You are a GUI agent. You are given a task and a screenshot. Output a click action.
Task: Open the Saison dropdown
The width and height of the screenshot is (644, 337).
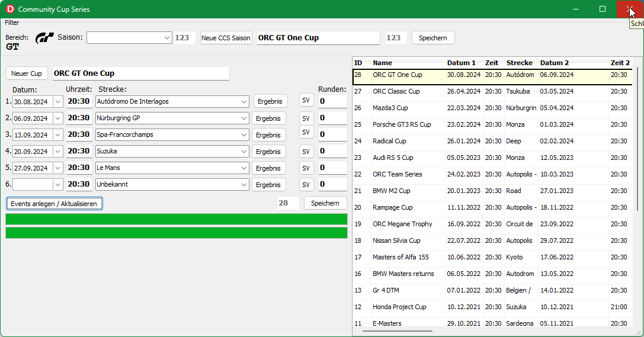coord(166,38)
